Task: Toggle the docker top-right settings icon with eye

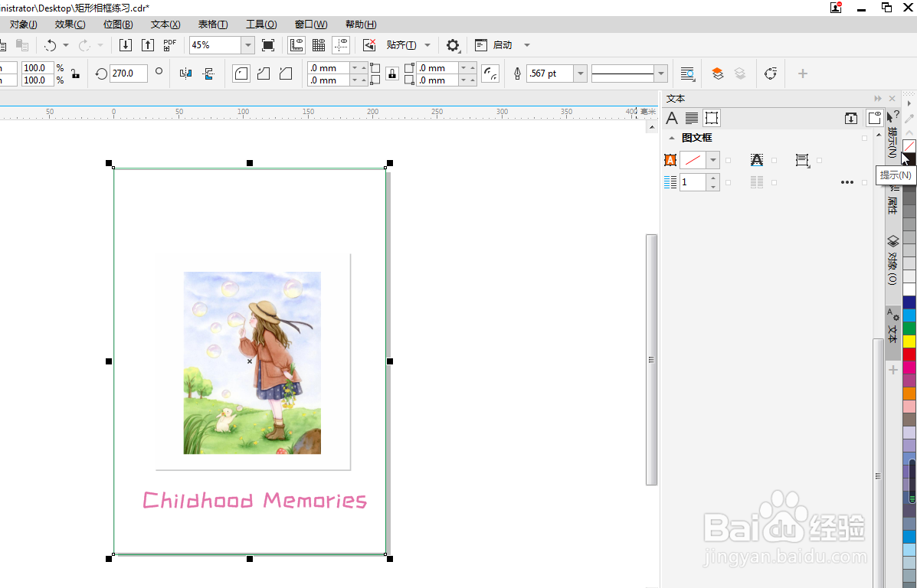Action: coord(874,118)
